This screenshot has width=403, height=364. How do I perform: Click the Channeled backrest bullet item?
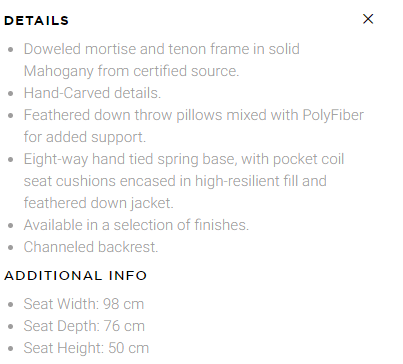coord(91,247)
